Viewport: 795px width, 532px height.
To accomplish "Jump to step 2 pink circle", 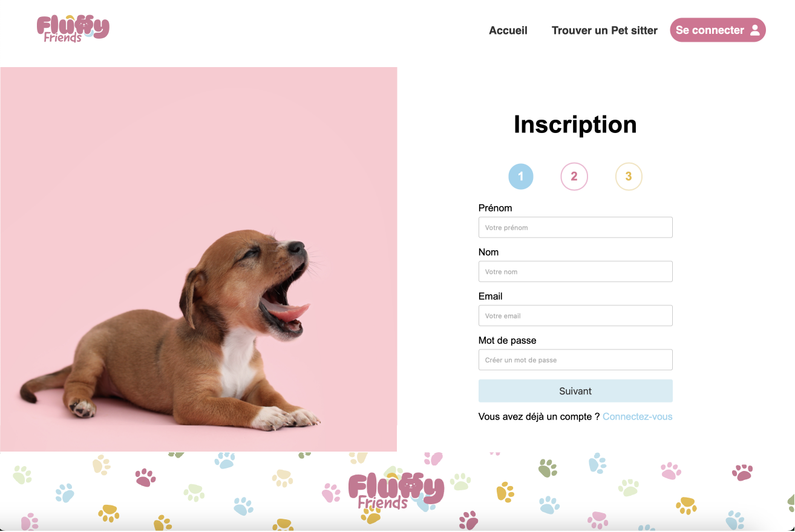I will 574,177.
